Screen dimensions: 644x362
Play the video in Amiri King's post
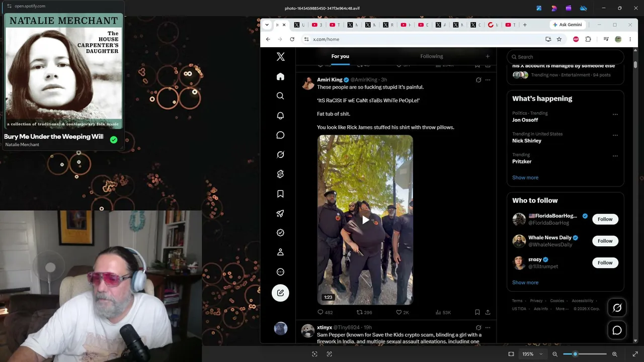point(365,220)
